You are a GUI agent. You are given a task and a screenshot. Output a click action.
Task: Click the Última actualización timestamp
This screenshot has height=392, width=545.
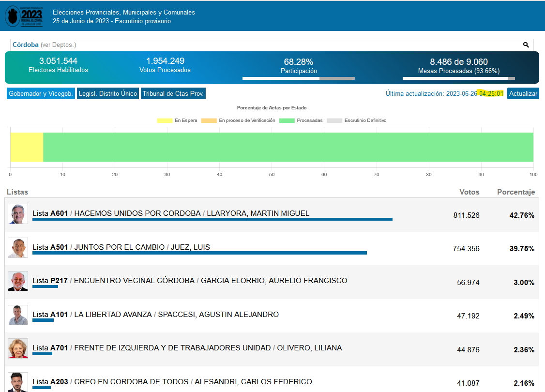pos(444,93)
